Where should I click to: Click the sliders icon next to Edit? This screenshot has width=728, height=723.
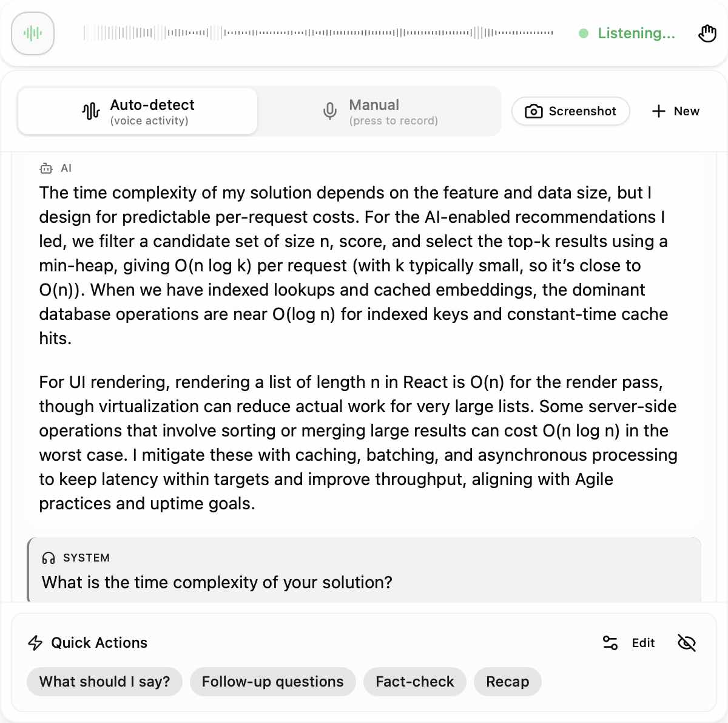610,642
